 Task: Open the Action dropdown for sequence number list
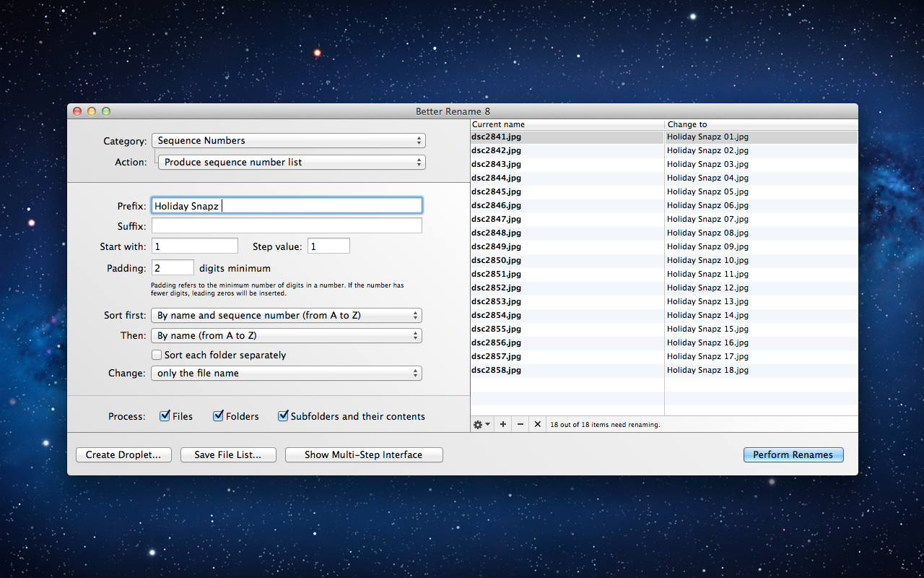(x=292, y=162)
